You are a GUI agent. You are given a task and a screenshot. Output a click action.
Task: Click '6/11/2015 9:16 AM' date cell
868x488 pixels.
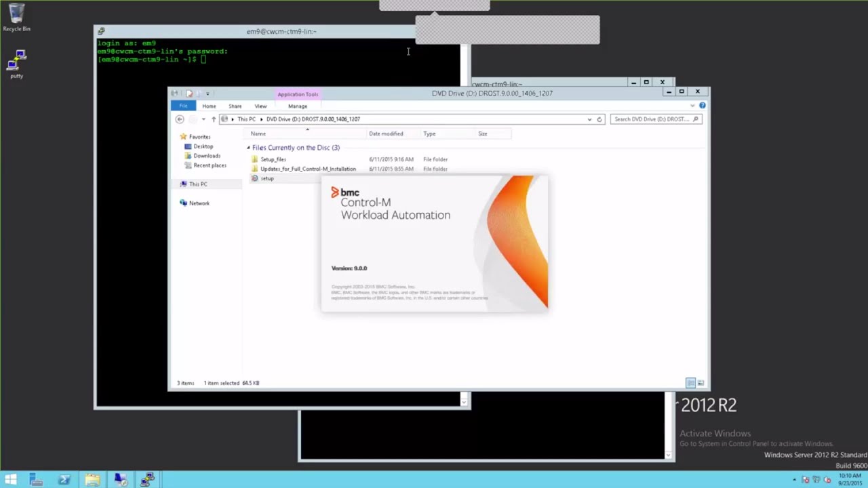point(391,159)
